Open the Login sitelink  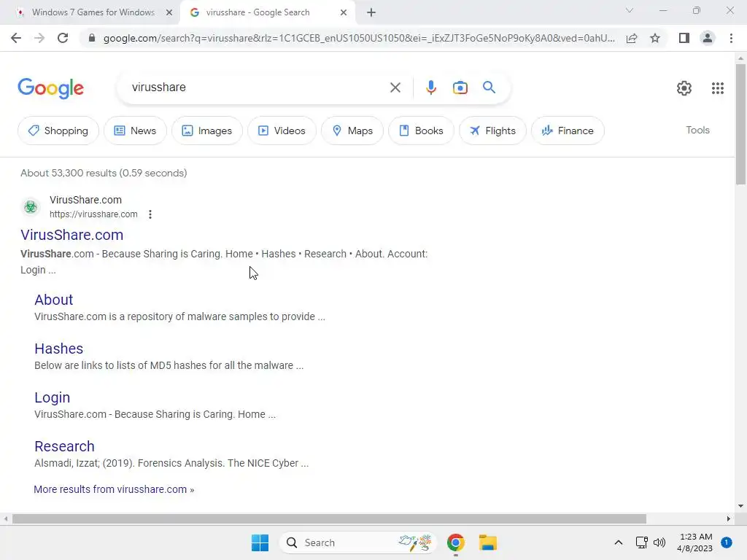pos(53,397)
